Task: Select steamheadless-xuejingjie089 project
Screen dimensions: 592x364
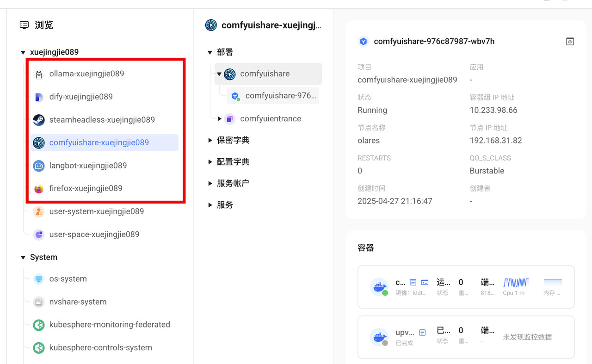Action: (102, 120)
